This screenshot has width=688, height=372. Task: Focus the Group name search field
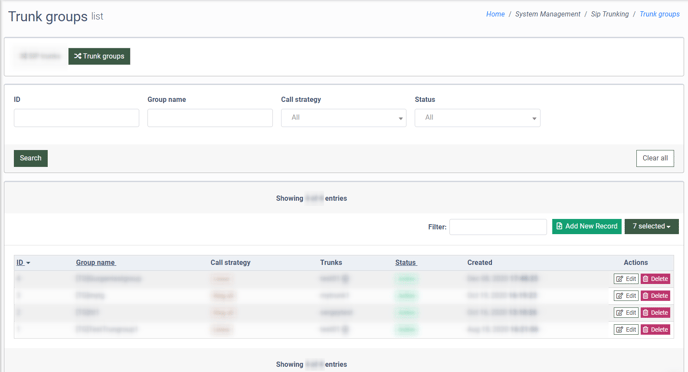[x=210, y=118]
